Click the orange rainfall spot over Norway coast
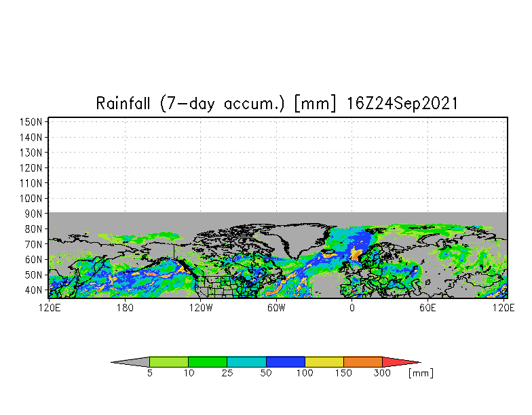Screen dimensions: 532x415 (x=356, y=254)
